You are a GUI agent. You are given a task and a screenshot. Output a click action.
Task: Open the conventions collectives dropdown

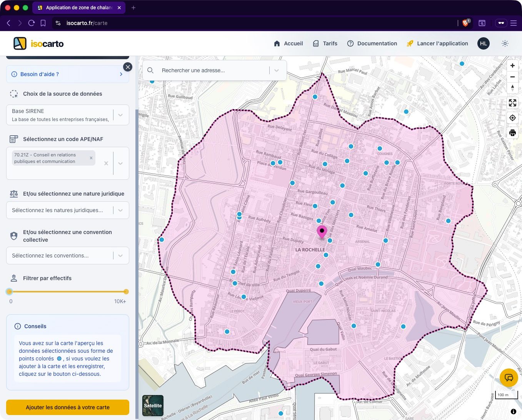pos(120,256)
